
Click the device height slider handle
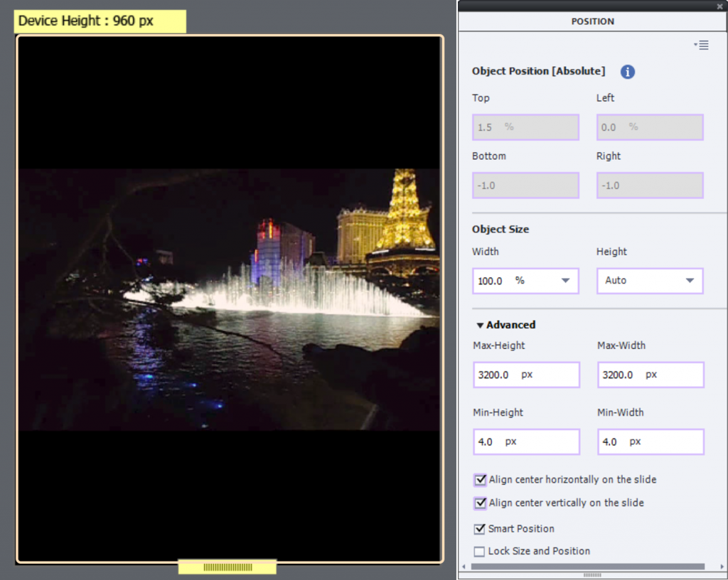point(227,567)
